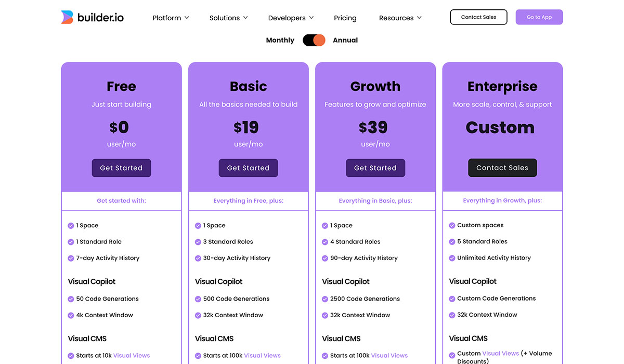The image size is (624, 364).
Task: Expand the Developers dropdown
Action: tap(290, 18)
